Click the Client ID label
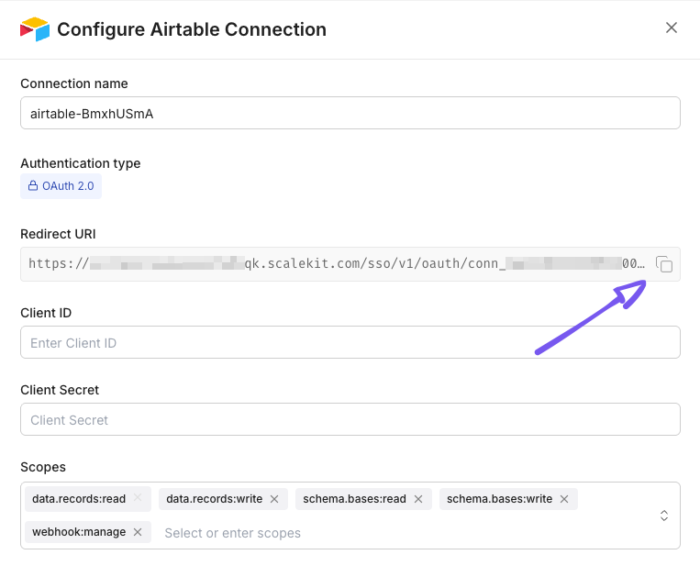Screen dimensions: 700x588 click(x=46, y=313)
